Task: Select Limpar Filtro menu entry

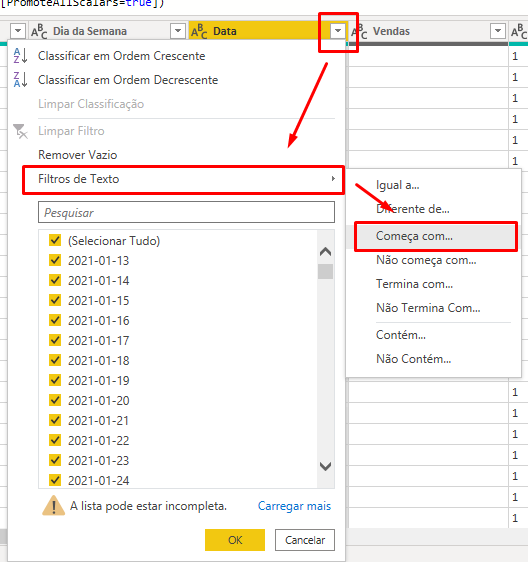Action: [x=71, y=131]
